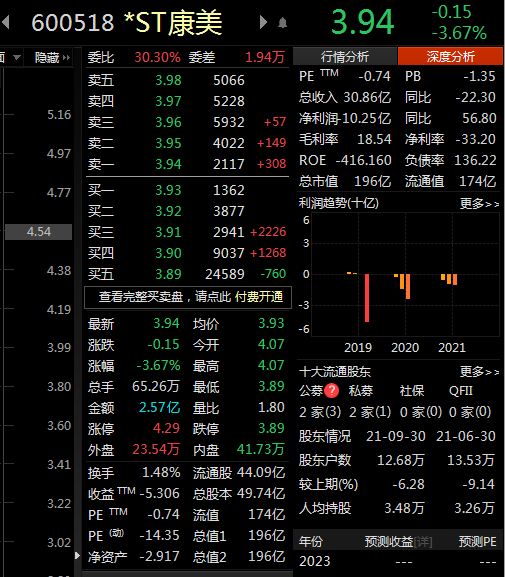Click buy-three price 3.91

(168, 232)
